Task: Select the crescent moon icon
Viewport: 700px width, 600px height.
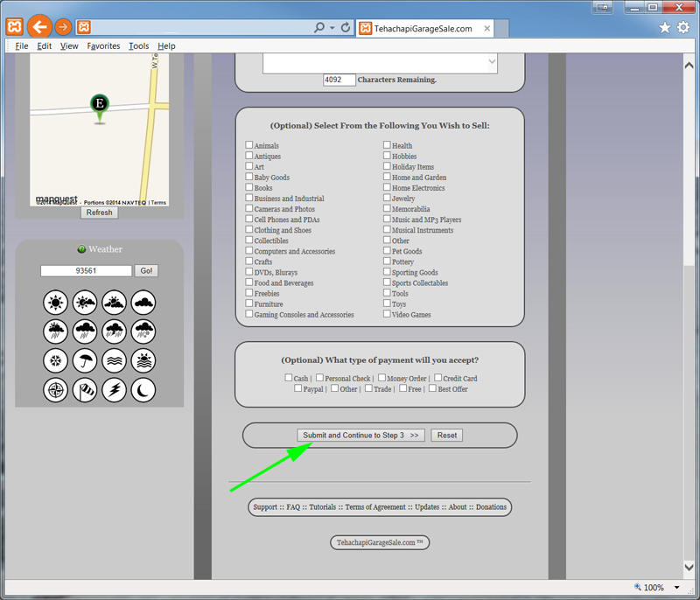Action: (x=143, y=390)
